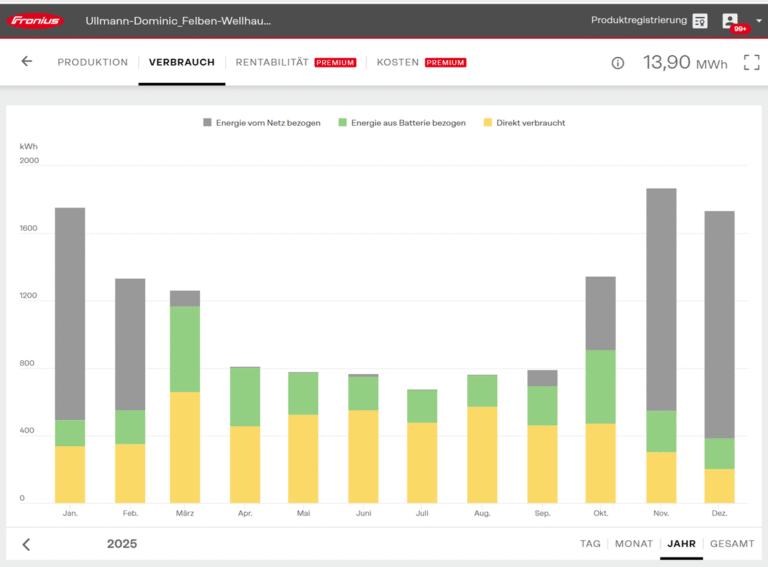The height and width of the screenshot is (567, 768).
Task: Select the Tag time range
Action: tap(590, 544)
